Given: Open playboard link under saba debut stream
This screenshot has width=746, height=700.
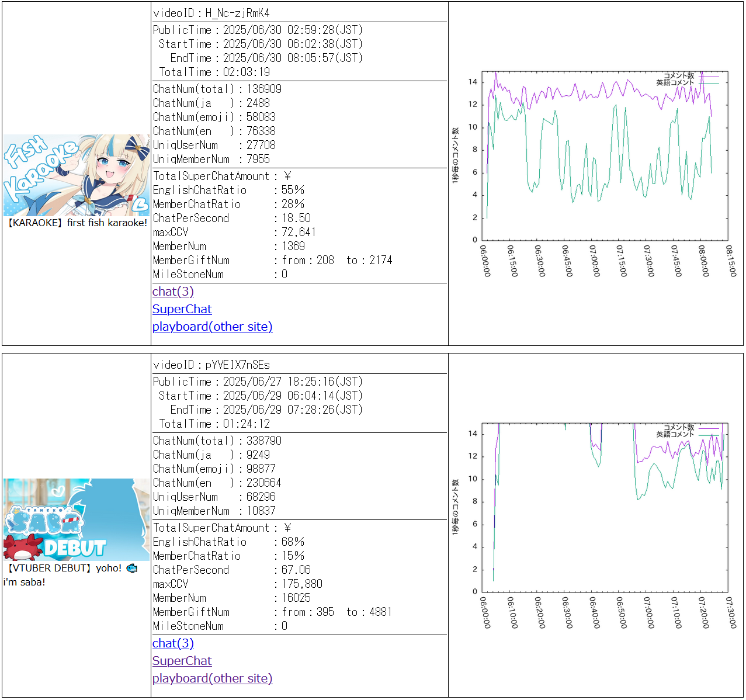Looking at the screenshot, I should pyautogui.click(x=213, y=678).
